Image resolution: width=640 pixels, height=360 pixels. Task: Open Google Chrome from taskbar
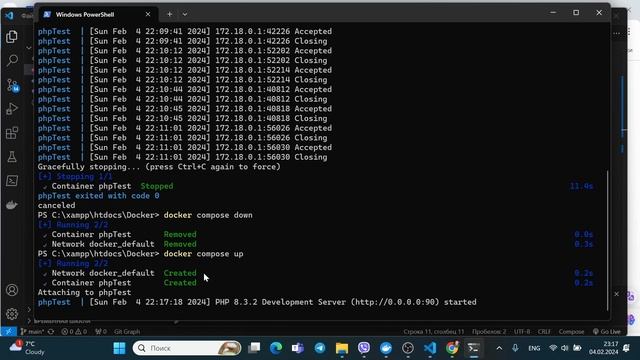coord(452,348)
